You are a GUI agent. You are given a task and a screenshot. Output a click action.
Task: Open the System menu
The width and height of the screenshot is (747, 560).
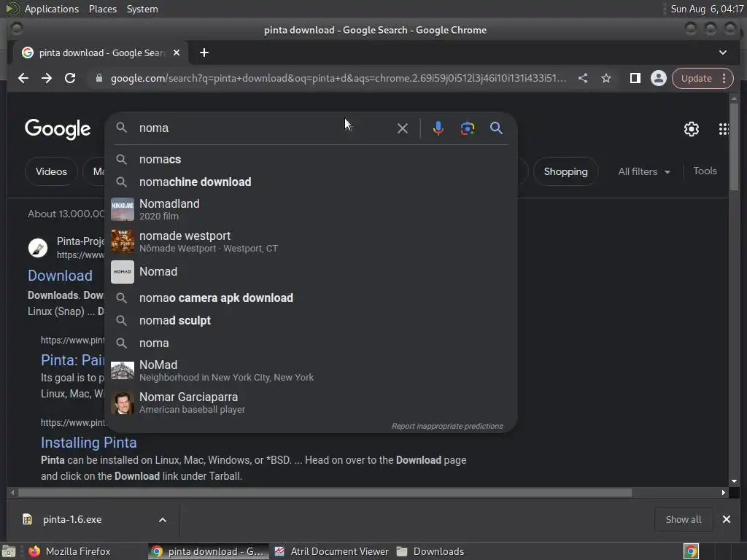[142, 9]
